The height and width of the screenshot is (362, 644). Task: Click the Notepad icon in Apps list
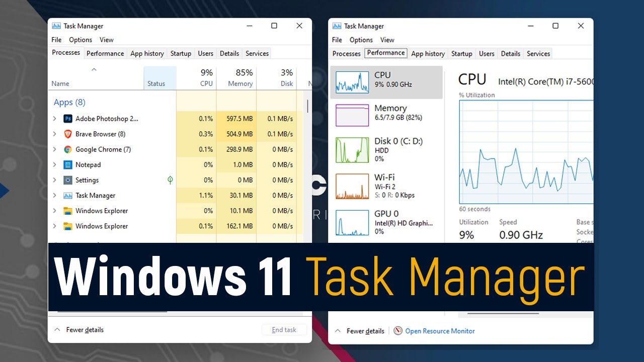click(x=68, y=164)
